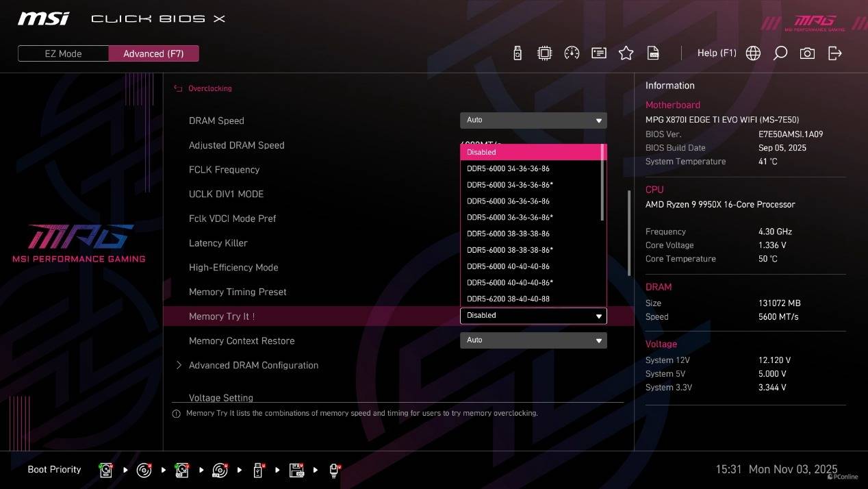Take a screenshot with camera icon
Viewport: 868px width, 489px height.
(x=807, y=53)
